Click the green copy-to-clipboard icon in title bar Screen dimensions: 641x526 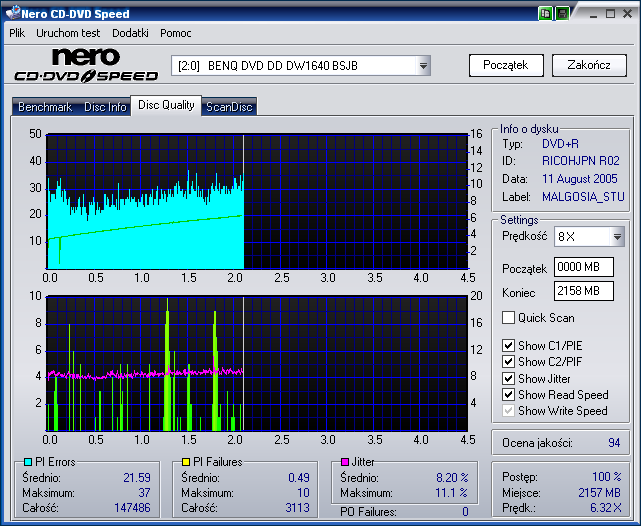(x=545, y=13)
